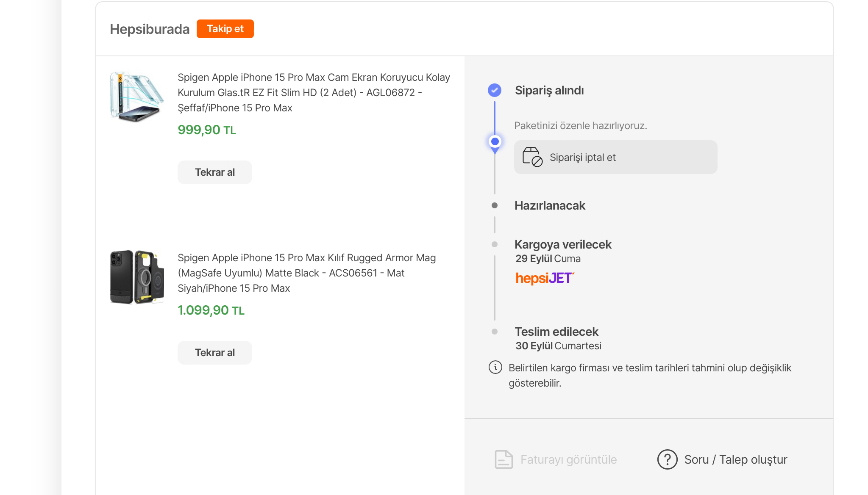Viewport: 868px width, 495px height.
Task: Click the Paketinizi özenle hazırlıyoruz text
Action: 581,126
